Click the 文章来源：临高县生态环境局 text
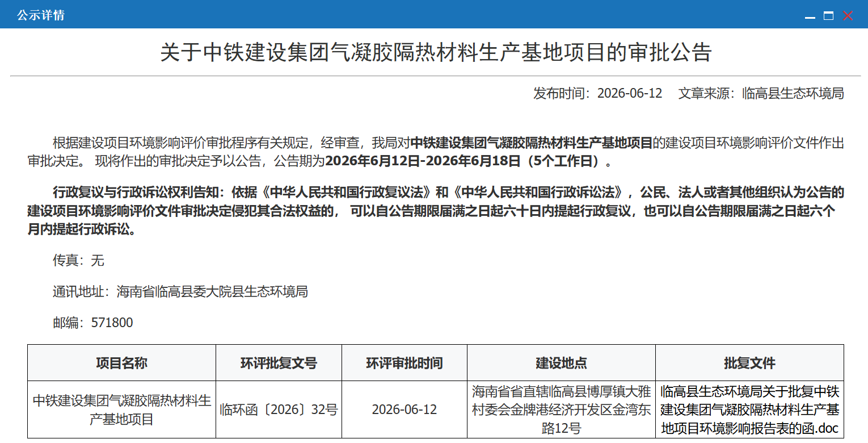Screen dimensions: 868x443 click(761, 93)
